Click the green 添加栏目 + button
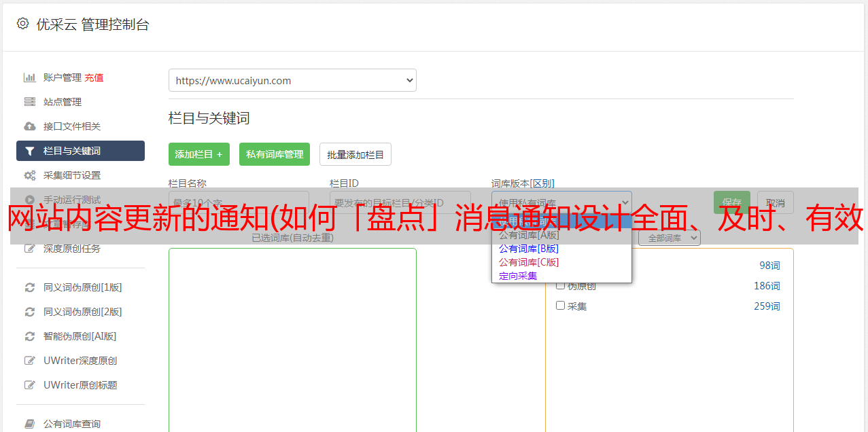This screenshot has width=868, height=432. [199, 154]
